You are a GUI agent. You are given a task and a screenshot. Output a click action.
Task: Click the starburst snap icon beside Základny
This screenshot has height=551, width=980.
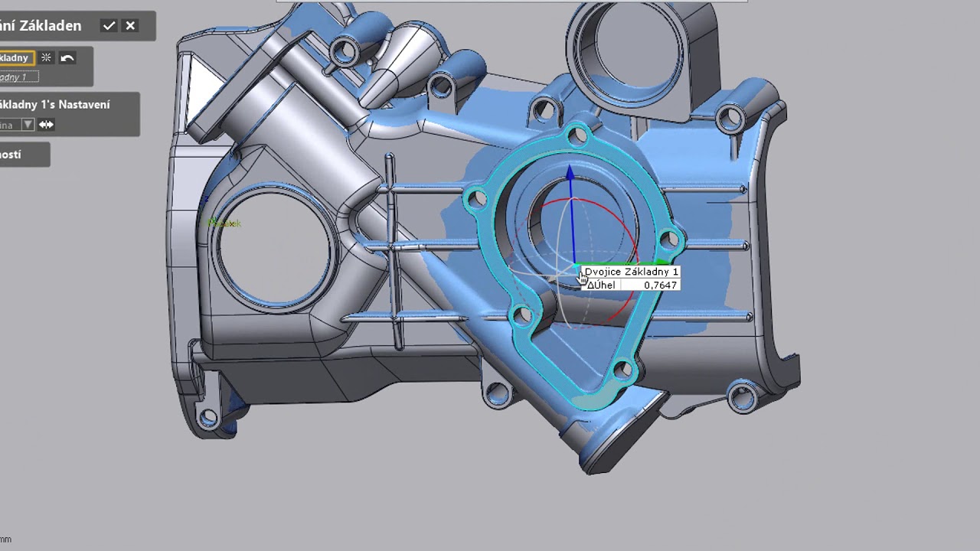click(47, 58)
